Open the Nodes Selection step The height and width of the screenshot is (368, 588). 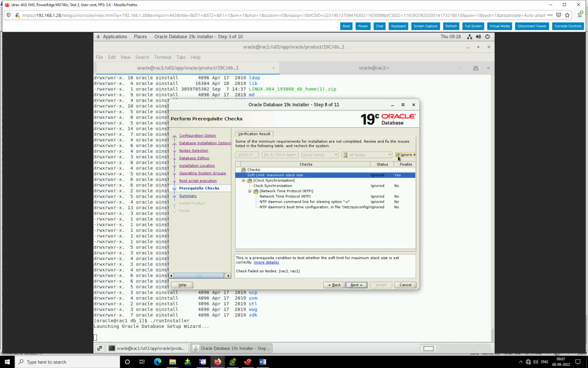pos(194,150)
